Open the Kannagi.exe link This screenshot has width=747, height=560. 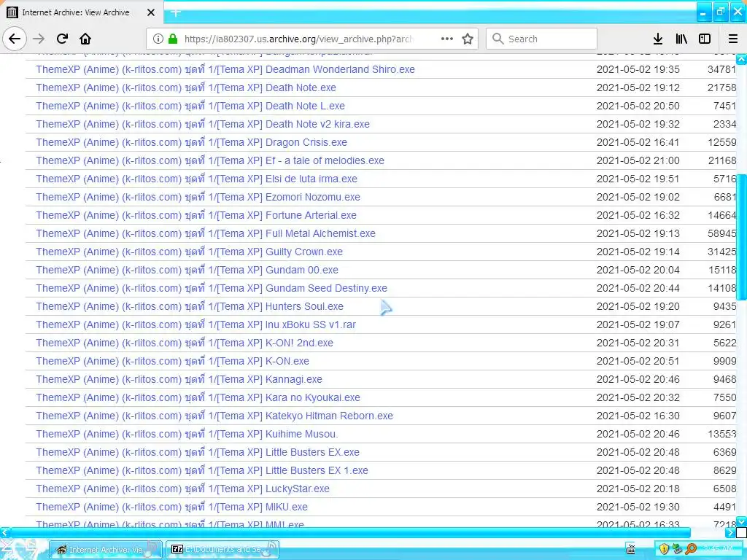click(x=179, y=379)
